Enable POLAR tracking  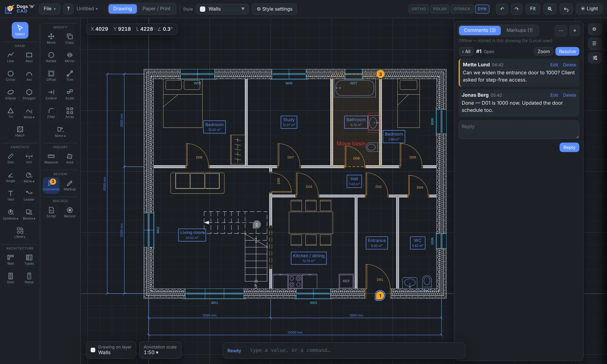pos(440,9)
